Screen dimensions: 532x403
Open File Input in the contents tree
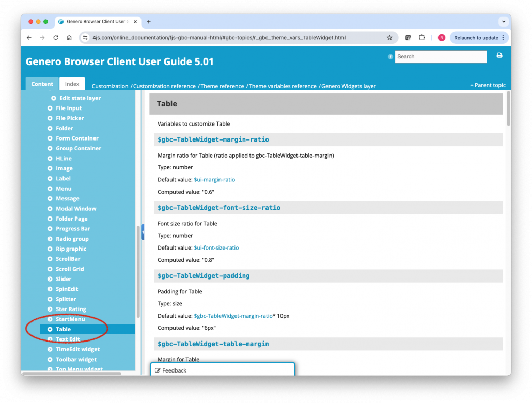[x=69, y=109]
